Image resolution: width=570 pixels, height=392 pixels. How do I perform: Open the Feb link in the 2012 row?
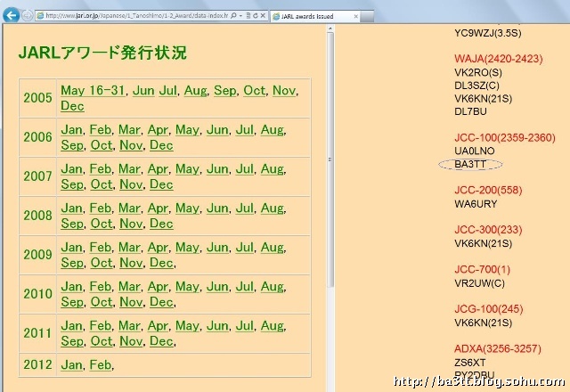click(x=101, y=364)
